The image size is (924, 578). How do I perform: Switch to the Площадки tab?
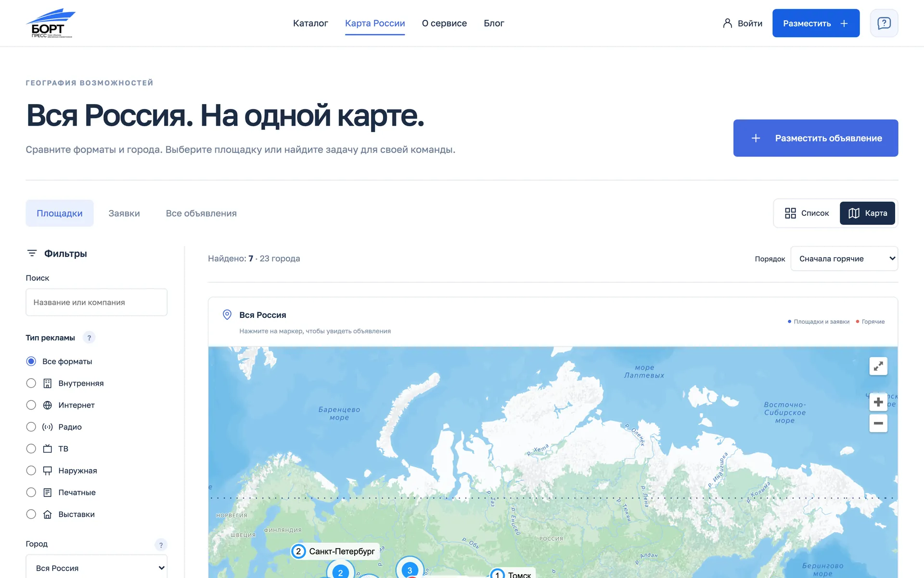[x=60, y=213]
